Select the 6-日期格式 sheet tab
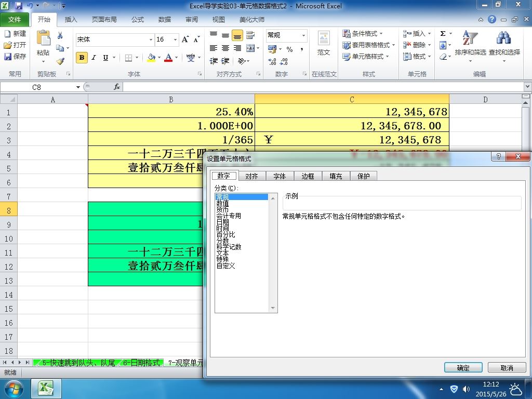The height and width of the screenshot is (399, 532). 141,363
